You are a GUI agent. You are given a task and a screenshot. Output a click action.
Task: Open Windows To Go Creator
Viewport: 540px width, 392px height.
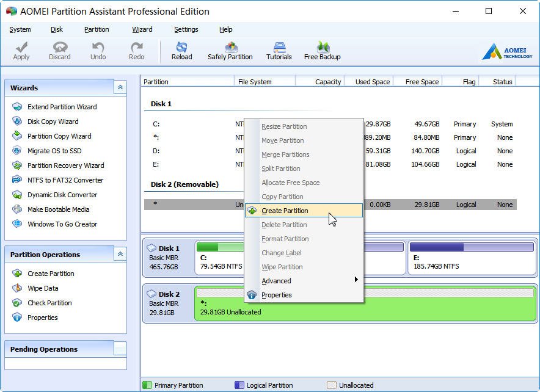coord(62,224)
